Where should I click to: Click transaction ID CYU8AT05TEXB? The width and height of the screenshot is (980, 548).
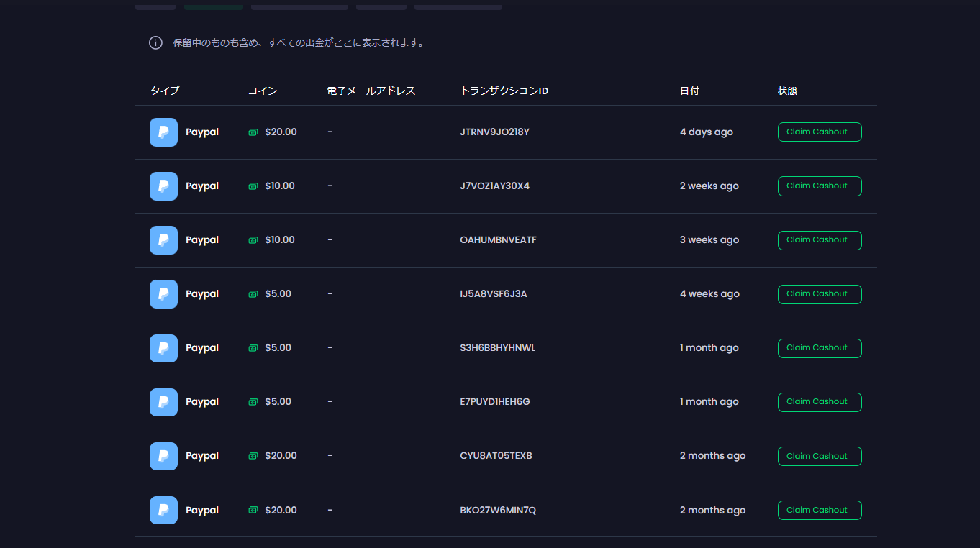496,456
